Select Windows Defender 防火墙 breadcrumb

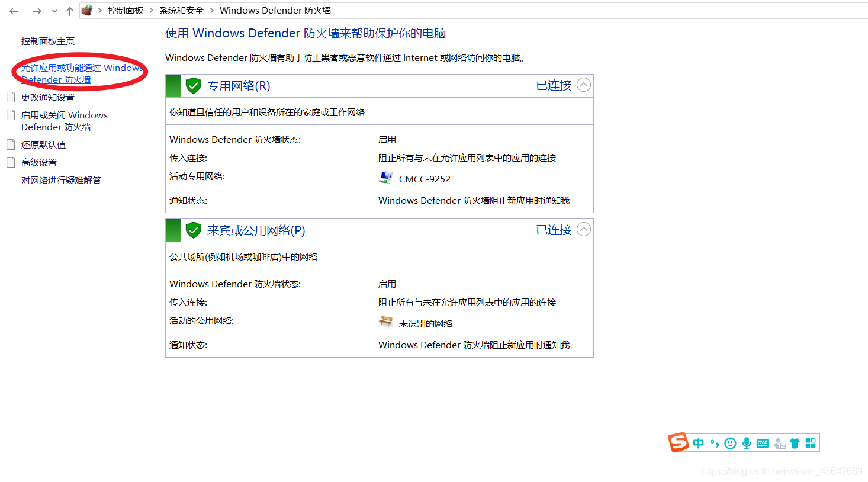pos(275,11)
